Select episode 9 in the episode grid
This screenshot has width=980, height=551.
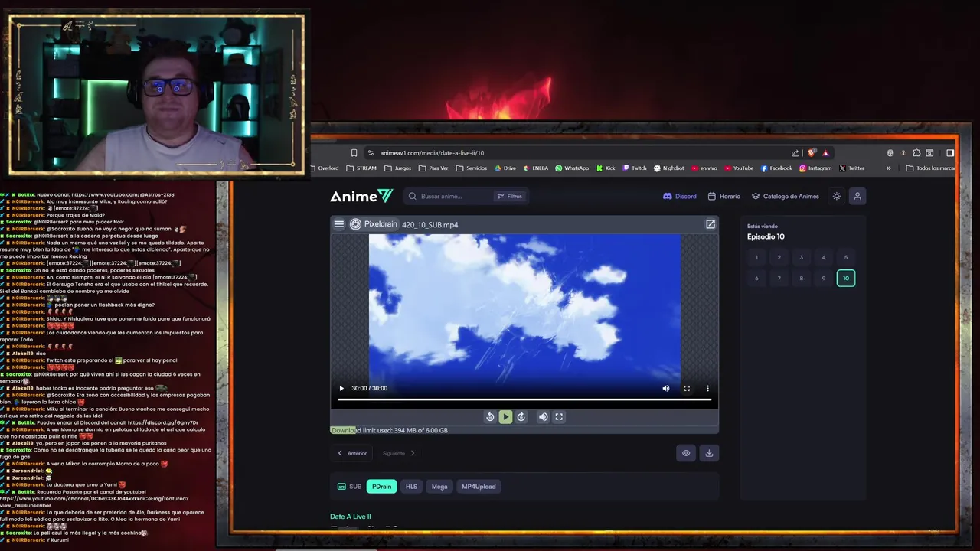click(x=824, y=278)
